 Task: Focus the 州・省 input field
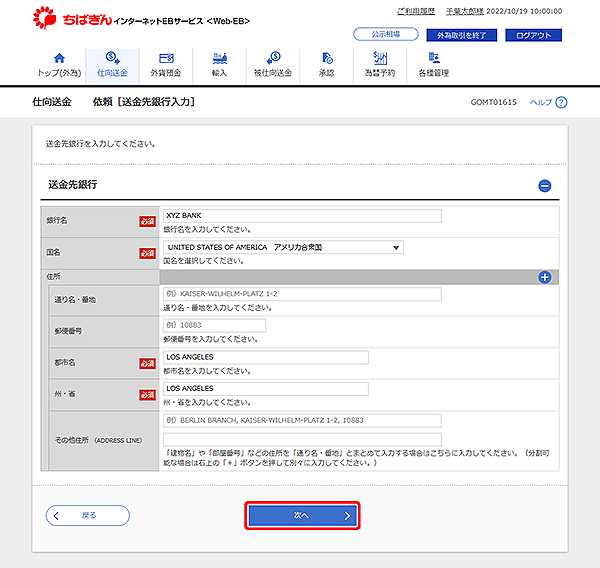click(x=266, y=388)
